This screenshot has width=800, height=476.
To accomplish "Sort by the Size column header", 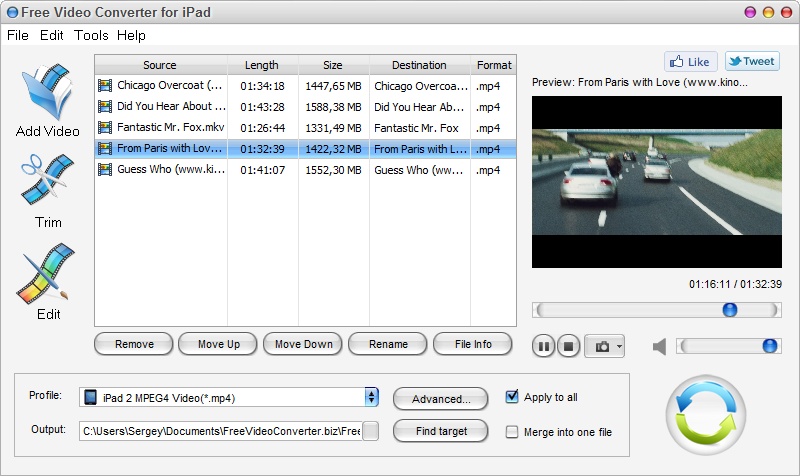I will pyautogui.click(x=333, y=65).
